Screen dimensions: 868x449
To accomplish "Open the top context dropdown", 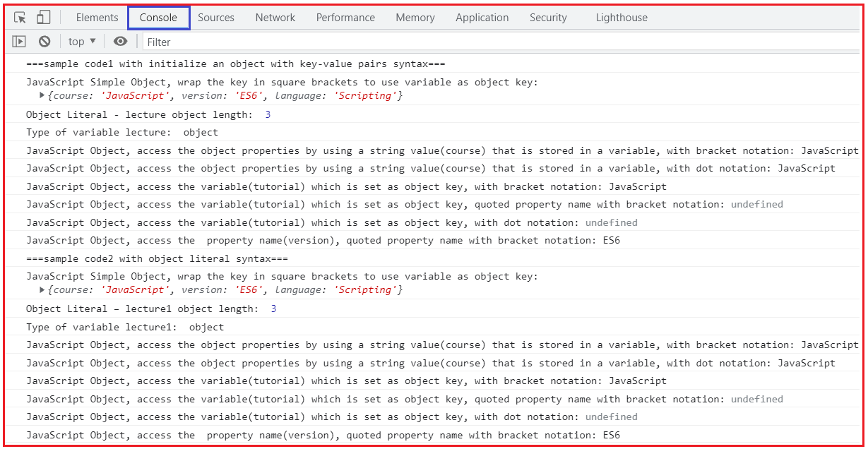I will [x=82, y=42].
